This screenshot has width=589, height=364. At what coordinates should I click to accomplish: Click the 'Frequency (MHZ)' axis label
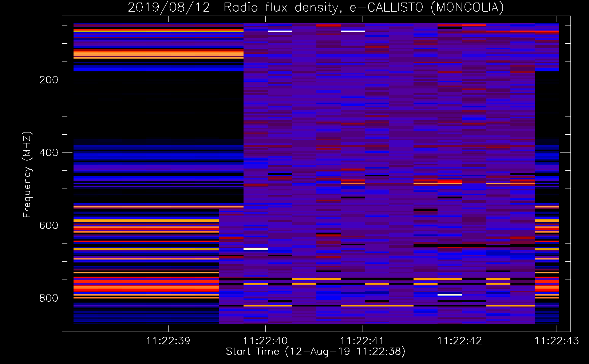tap(27, 174)
